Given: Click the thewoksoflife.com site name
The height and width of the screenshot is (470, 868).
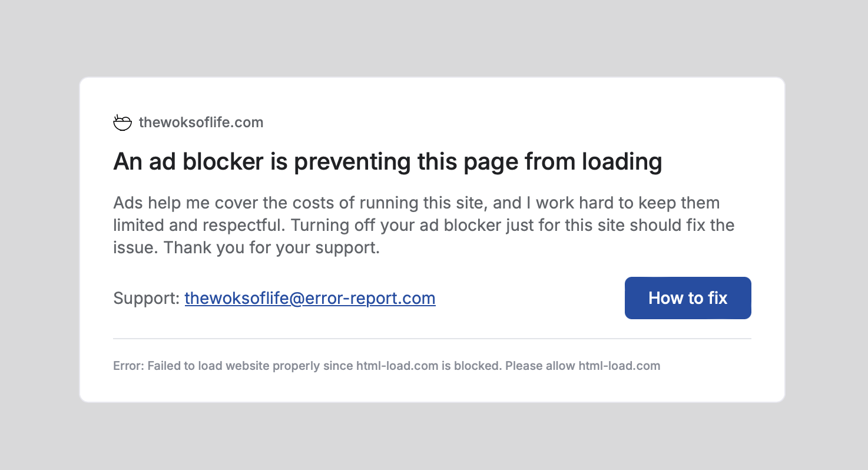Looking at the screenshot, I should coord(201,123).
